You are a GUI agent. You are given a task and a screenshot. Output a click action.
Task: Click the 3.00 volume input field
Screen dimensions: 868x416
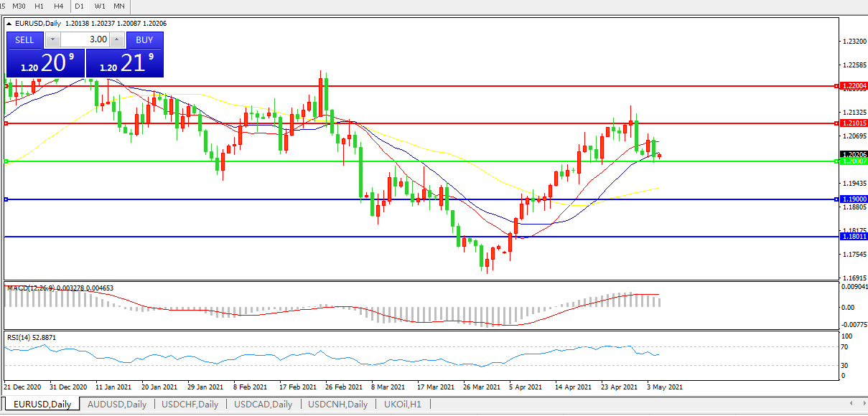(85, 39)
